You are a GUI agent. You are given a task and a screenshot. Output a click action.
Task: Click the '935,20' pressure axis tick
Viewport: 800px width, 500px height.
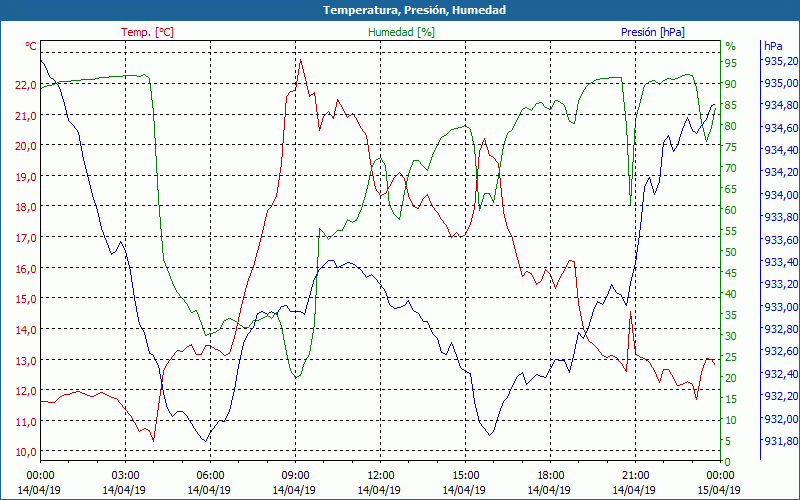pos(781,61)
